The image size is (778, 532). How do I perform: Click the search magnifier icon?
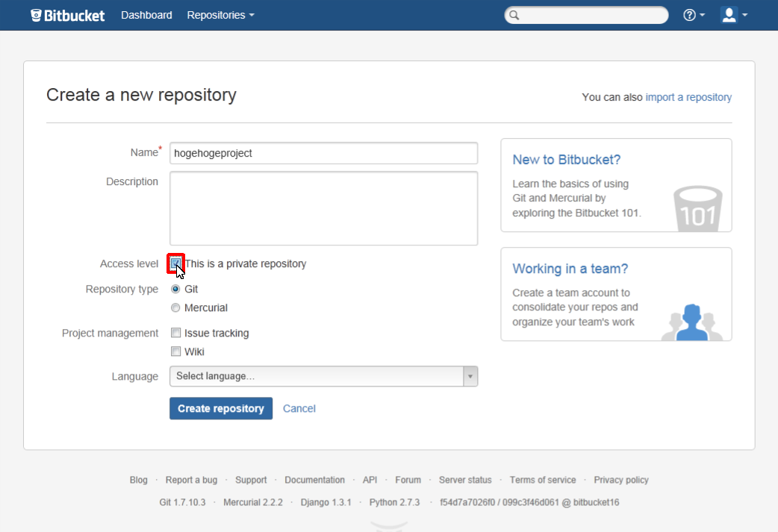(514, 16)
